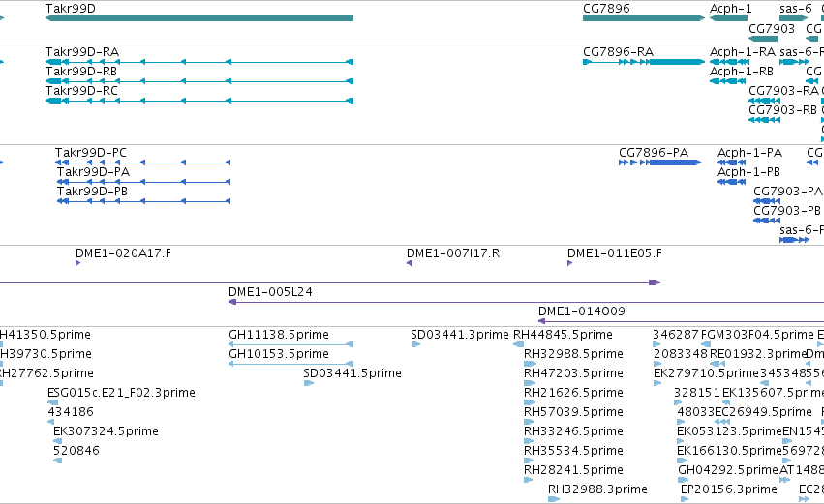This screenshot has height=504, width=824.
Task: Click the SD03441.5prime EST label
Action: [352, 373]
